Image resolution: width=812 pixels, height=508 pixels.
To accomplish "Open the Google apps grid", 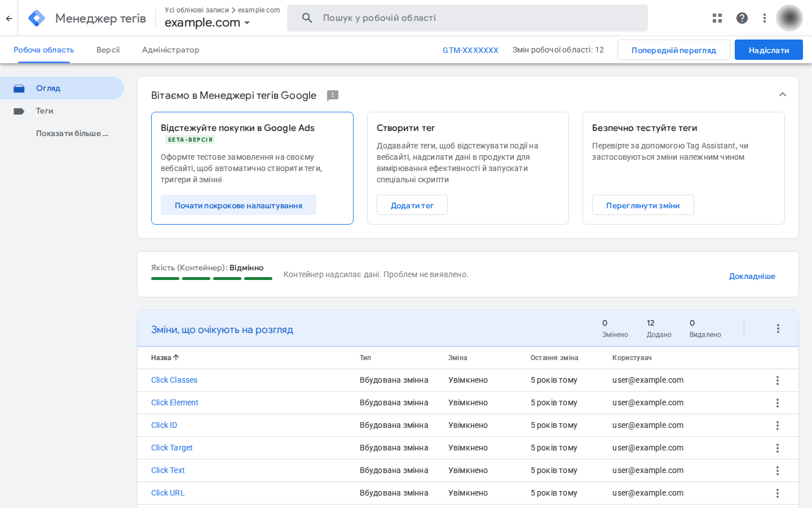I will tap(717, 18).
